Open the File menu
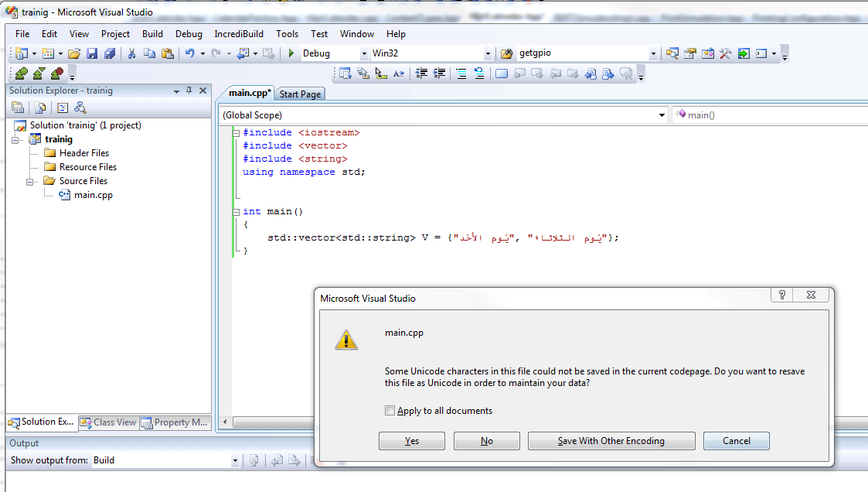 (x=22, y=34)
